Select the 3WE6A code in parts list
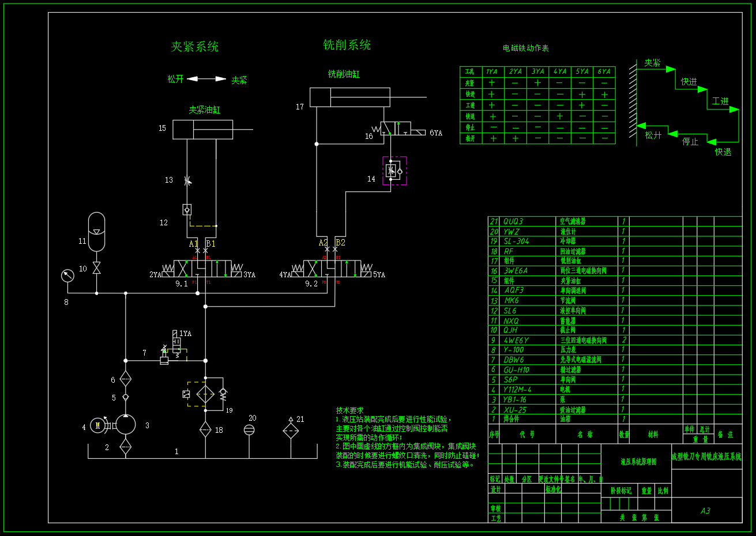This screenshot has height=536, width=756. (x=516, y=271)
